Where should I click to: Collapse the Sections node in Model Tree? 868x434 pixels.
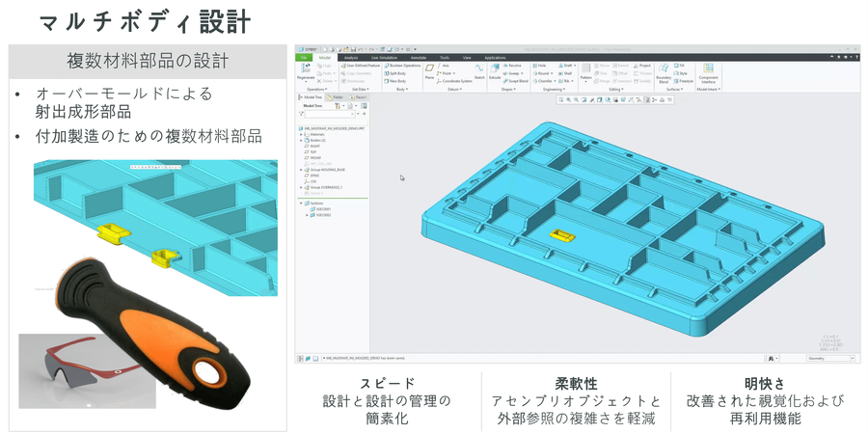[301, 203]
